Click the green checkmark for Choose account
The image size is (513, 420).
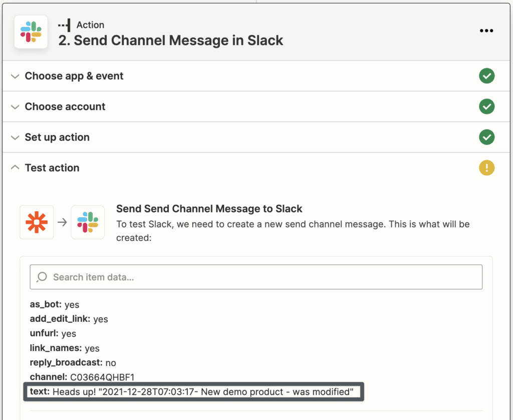[x=486, y=107]
